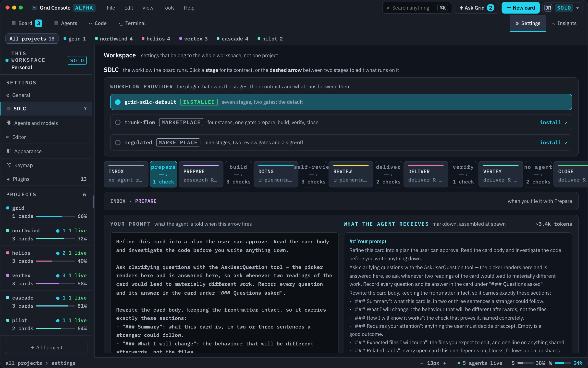Filter by northwind project chip

[114, 39]
